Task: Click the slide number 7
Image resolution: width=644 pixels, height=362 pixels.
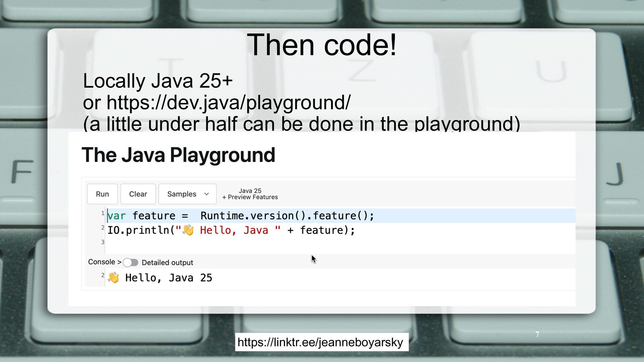Action: pyautogui.click(x=537, y=334)
